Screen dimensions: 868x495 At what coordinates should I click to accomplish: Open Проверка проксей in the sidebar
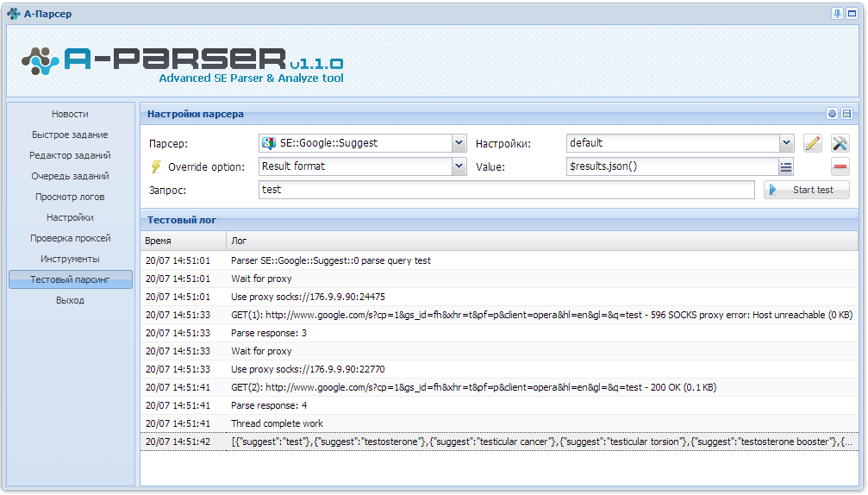pyautogui.click(x=71, y=238)
